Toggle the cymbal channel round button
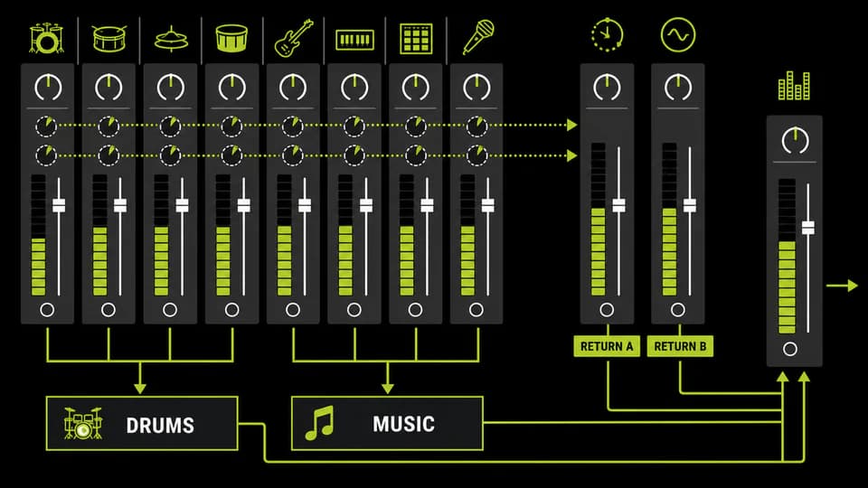868x488 pixels. pos(170,310)
